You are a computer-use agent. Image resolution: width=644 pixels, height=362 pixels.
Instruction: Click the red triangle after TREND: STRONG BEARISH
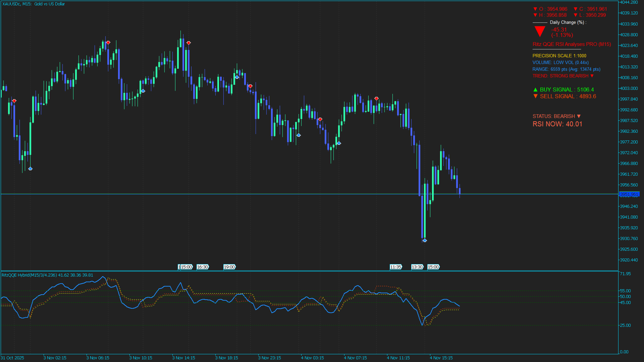point(592,76)
